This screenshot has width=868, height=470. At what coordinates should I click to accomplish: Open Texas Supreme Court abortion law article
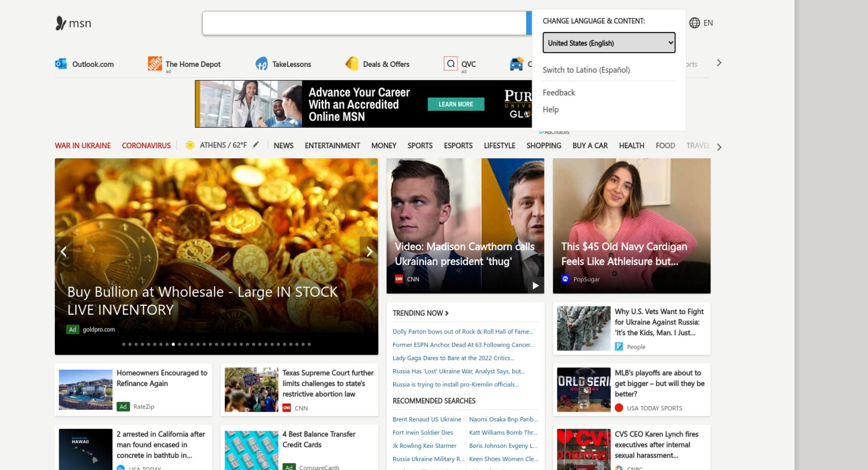(299, 390)
